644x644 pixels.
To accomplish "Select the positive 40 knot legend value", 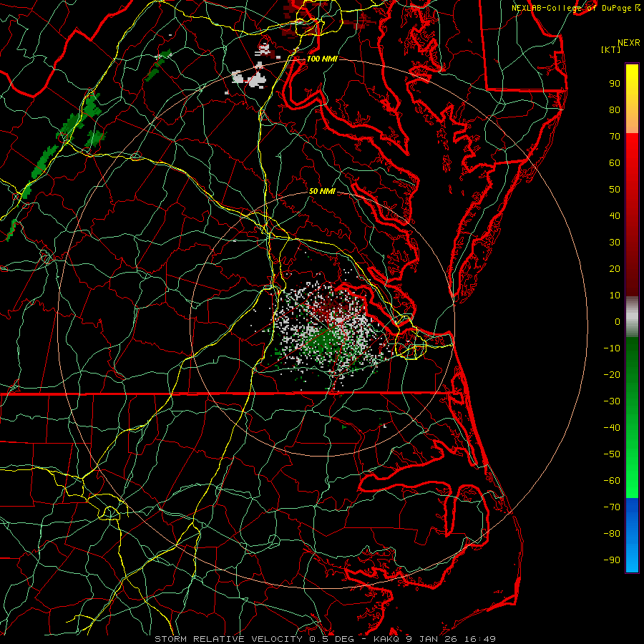I will (x=615, y=215).
